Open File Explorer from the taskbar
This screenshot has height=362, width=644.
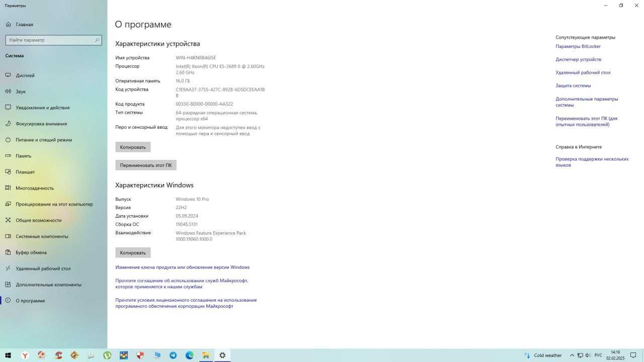coord(206,355)
